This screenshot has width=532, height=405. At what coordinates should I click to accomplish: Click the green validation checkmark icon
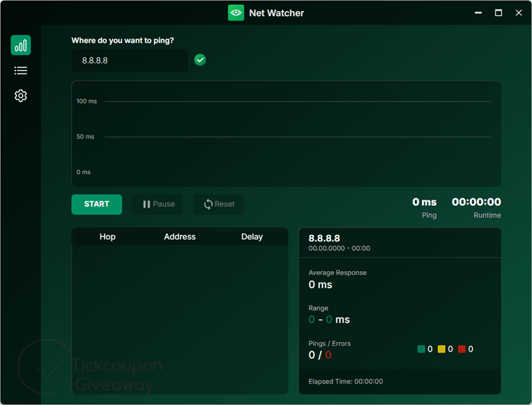point(200,60)
